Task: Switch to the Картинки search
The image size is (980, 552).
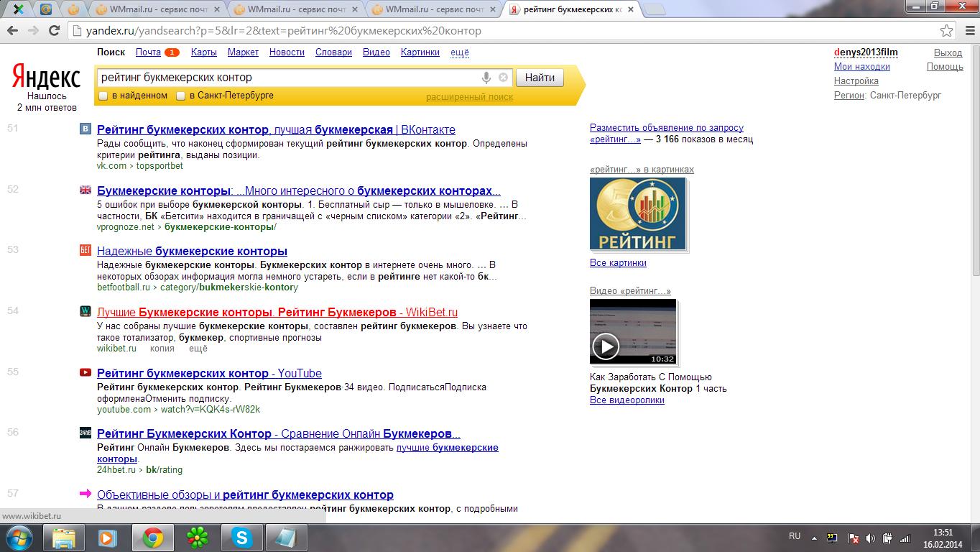Action: (420, 52)
